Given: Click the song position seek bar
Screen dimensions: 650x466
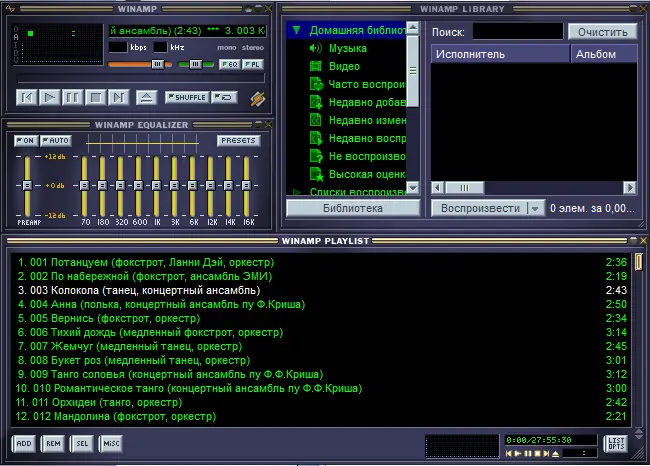Looking at the screenshot, I should pos(140,78).
